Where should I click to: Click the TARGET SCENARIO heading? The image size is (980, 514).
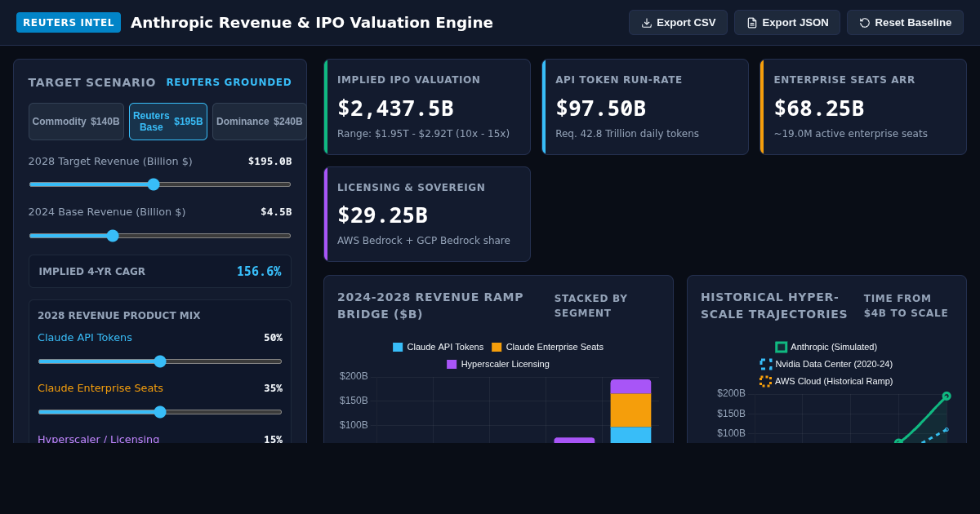pos(92,82)
